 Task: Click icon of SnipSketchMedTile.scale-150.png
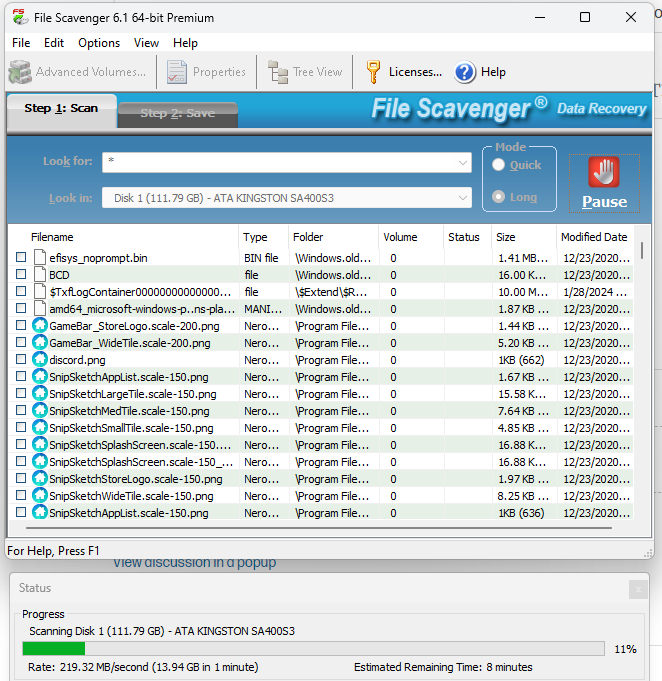(x=40, y=410)
